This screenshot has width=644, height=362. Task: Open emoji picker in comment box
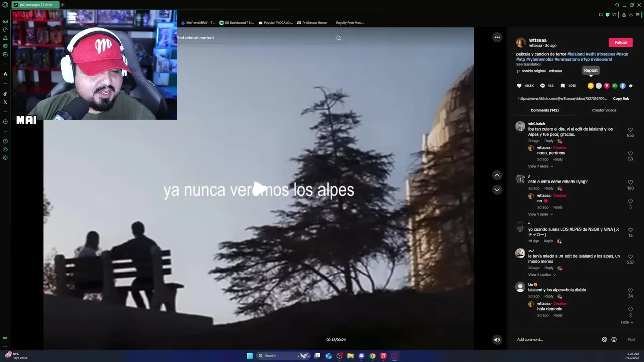tap(614, 339)
